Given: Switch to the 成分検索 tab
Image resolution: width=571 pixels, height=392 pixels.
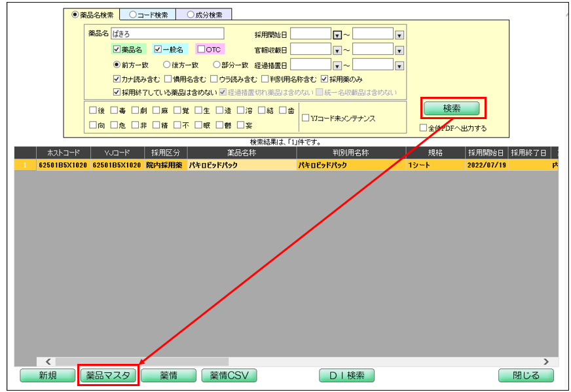Looking at the screenshot, I should coord(204,14).
